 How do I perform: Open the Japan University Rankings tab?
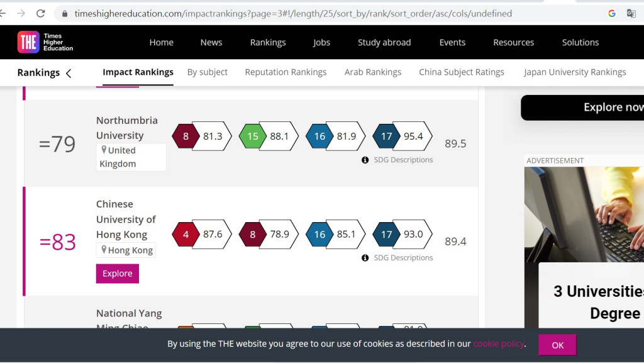[x=574, y=72]
